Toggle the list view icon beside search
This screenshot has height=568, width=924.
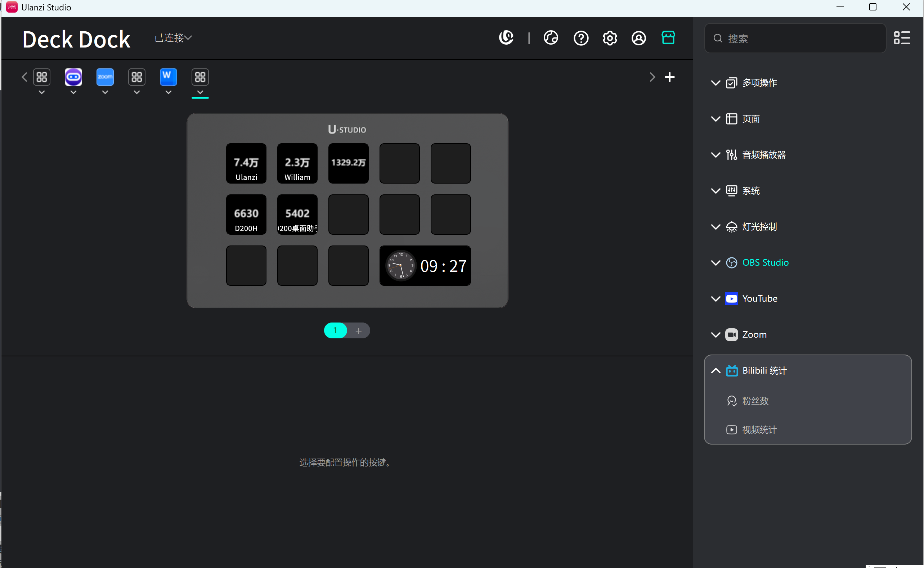point(901,38)
